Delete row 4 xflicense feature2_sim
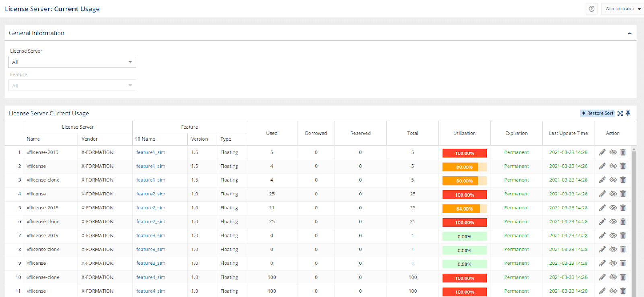Screen dimensions: 644x297 coord(623,194)
